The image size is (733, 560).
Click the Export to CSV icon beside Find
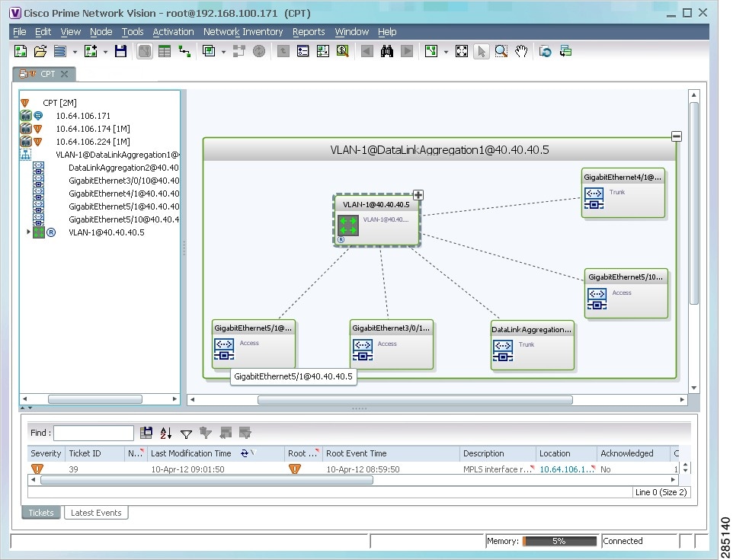(x=146, y=434)
